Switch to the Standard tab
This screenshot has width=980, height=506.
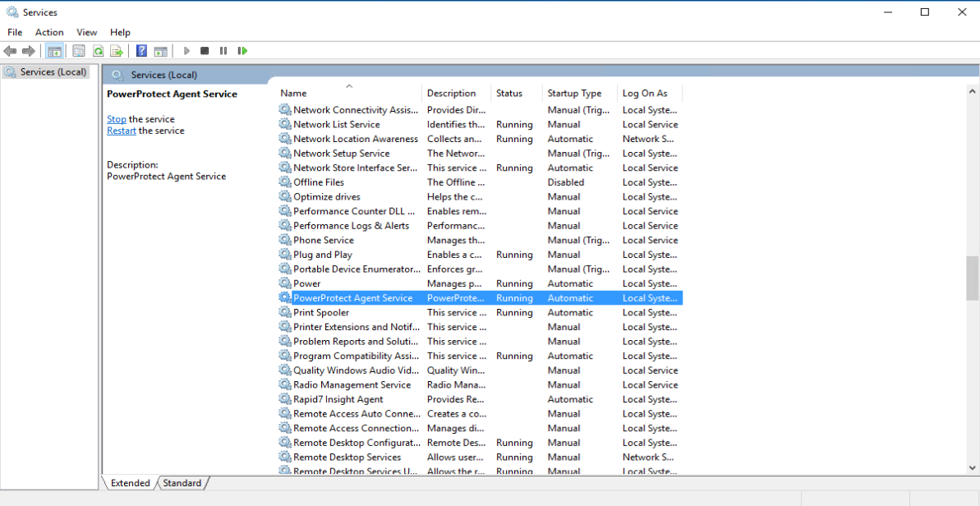[x=182, y=483]
